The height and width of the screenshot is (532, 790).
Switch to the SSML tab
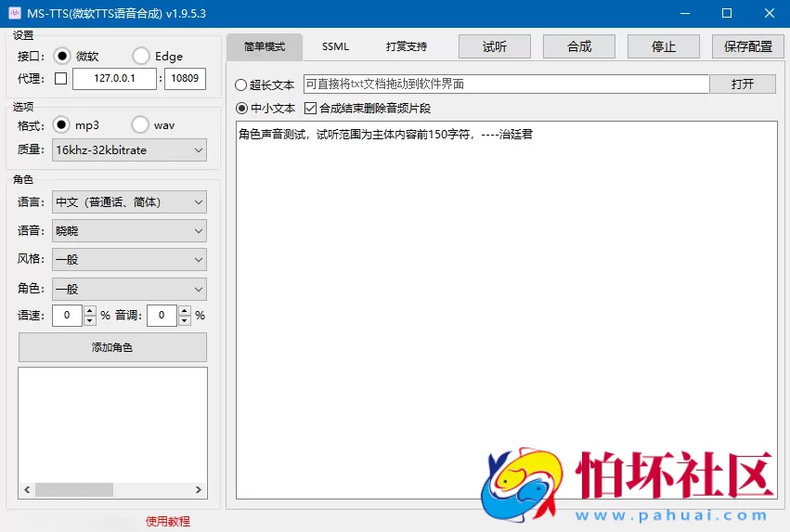(335, 46)
